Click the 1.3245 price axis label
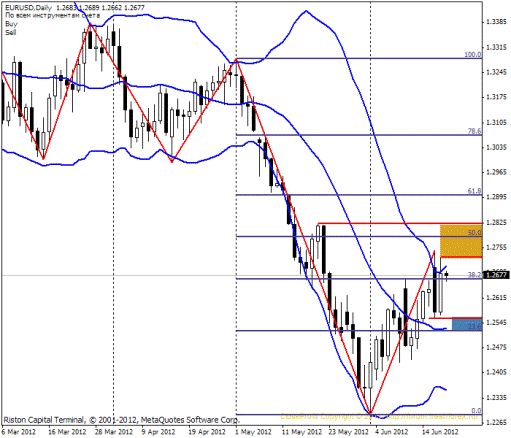Image resolution: width=511 pixels, height=438 pixels. point(496,72)
